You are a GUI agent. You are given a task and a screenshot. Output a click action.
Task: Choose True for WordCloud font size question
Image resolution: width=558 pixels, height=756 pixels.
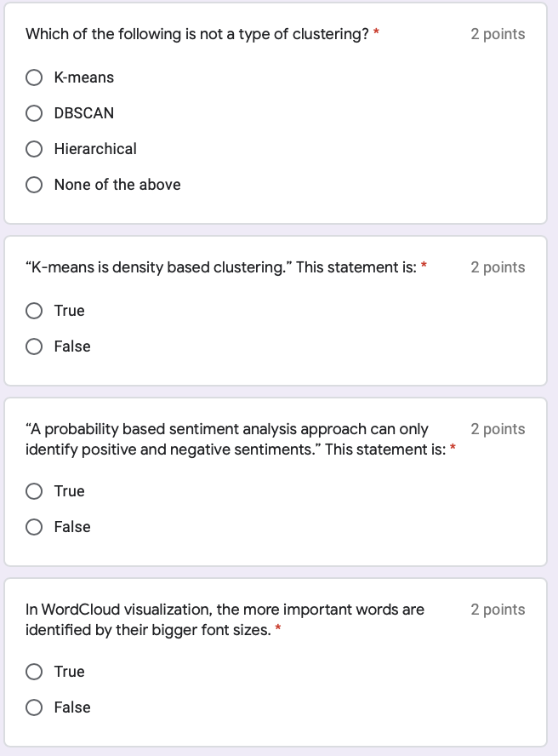(x=34, y=671)
